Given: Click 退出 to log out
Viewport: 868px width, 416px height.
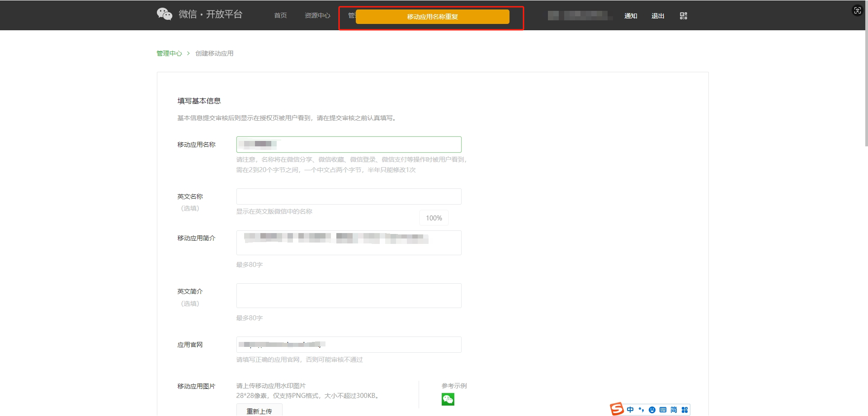Looking at the screenshot, I should coord(658,16).
